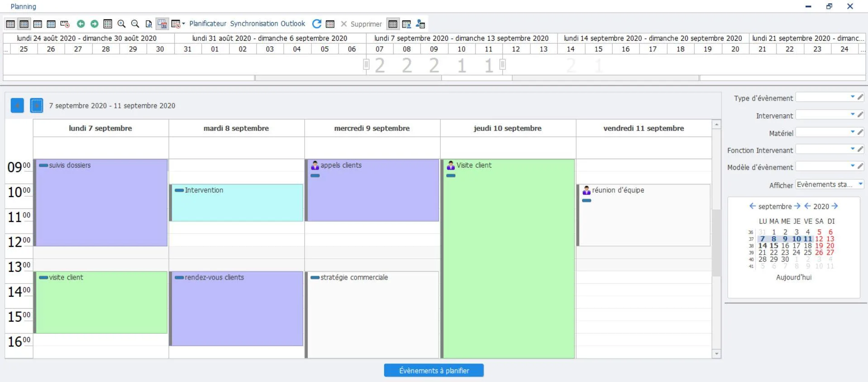The height and width of the screenshot is (382, 868).
Task: Click day 03 in the top timeline strip
Action: (270, 49)
